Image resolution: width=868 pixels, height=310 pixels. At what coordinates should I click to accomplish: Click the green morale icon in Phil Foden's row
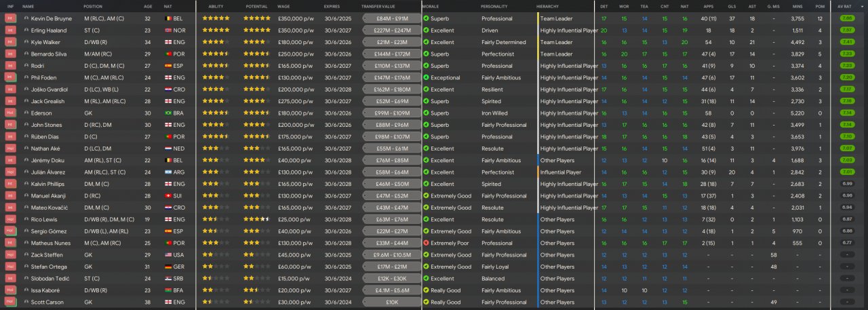[x=426, y=77]
